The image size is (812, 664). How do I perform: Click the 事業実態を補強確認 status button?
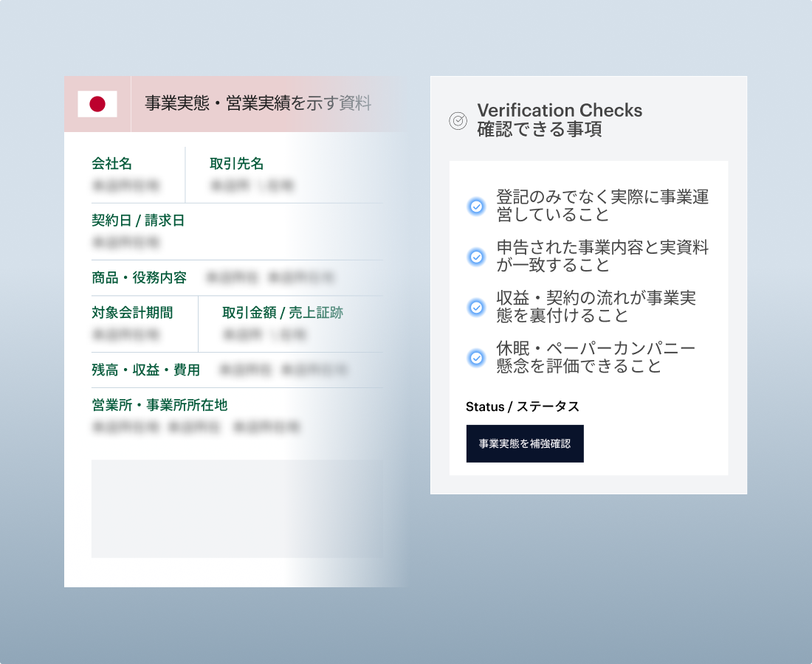524,443
